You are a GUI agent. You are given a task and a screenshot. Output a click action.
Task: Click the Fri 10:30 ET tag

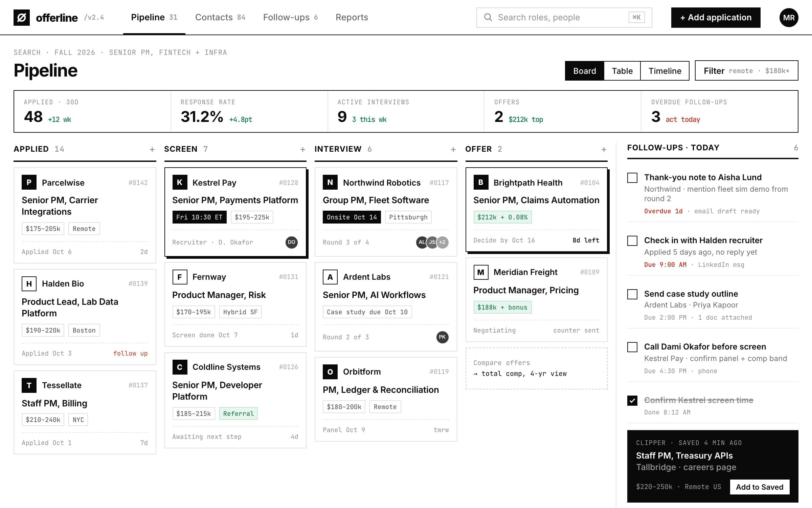coord(199,217)
